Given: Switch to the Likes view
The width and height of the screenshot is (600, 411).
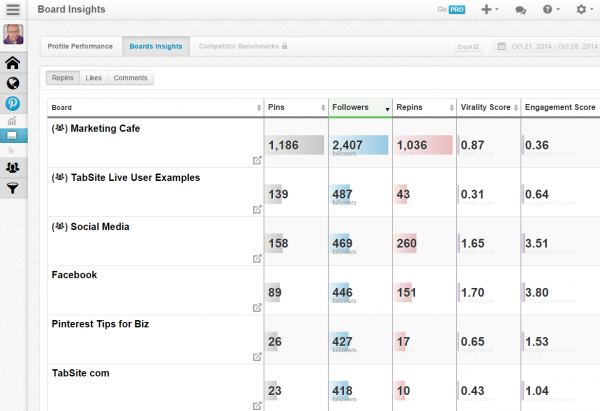Looking at the screenshot, I should pyautogui.click(x=95, y=77).
